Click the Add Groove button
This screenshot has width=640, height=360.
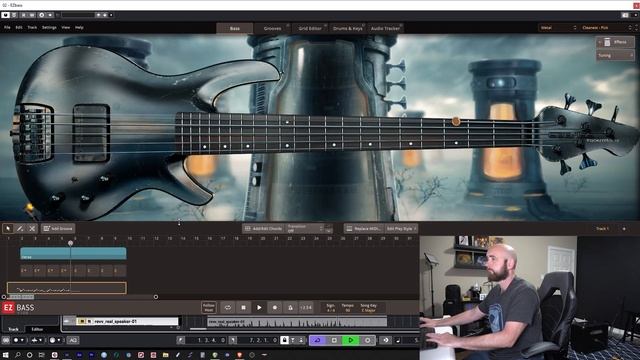(x=58, y=229)
